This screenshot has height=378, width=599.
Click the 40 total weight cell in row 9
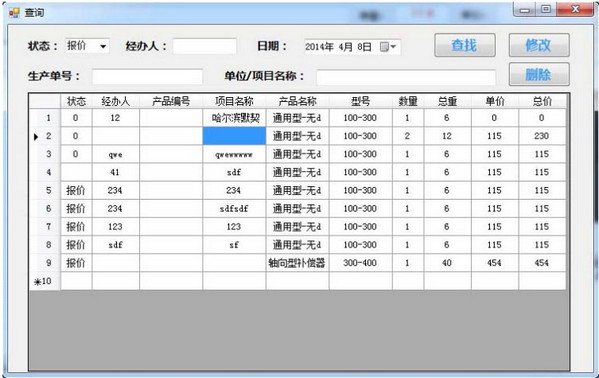tap(447, 263)
